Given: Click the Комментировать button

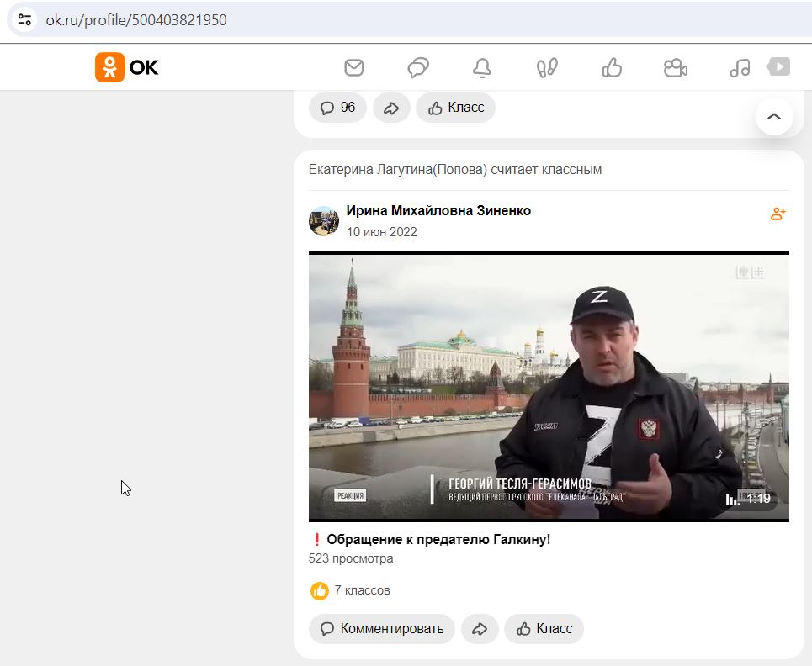Looking at the screenshot, I should coord(382,629).
